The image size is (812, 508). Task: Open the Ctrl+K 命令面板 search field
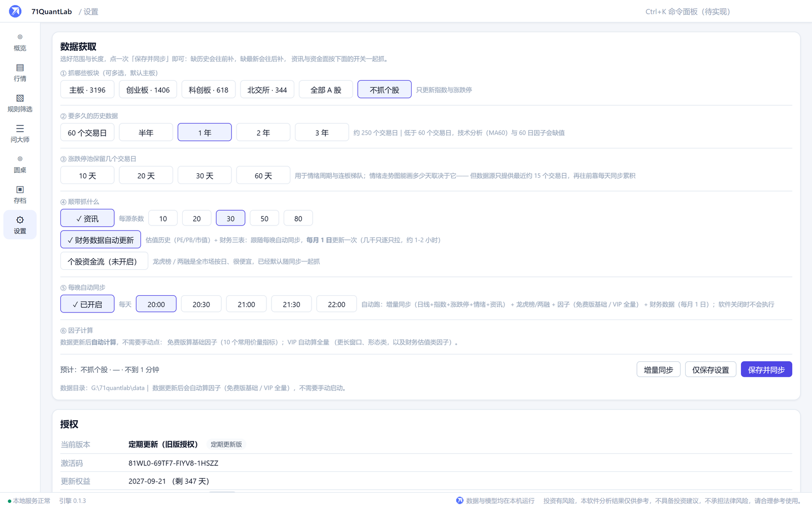tap(688, 11)
